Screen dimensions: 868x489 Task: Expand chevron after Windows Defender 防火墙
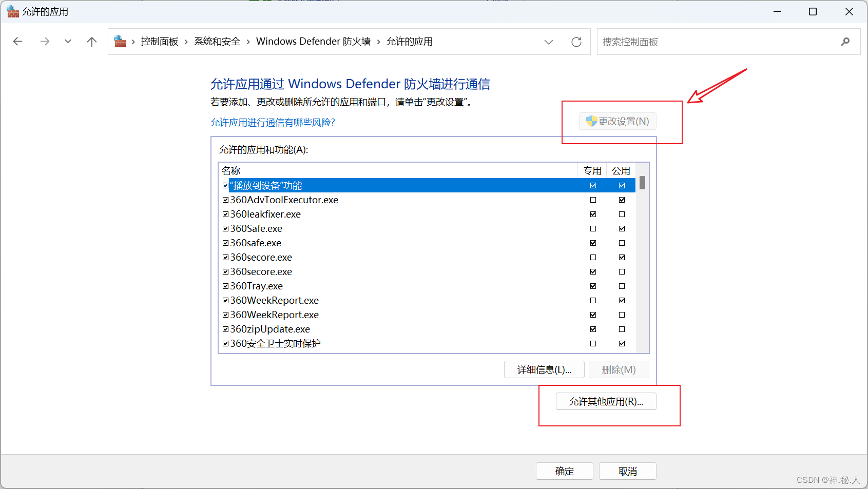click(379, 42)
